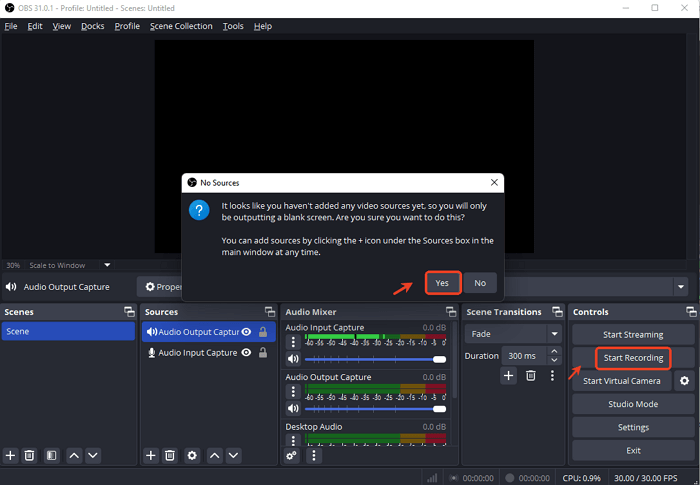Open preview scaling dropdown arrow
Image resolution: width=700 pixels, height=485 pixels.
pos(107,265)
